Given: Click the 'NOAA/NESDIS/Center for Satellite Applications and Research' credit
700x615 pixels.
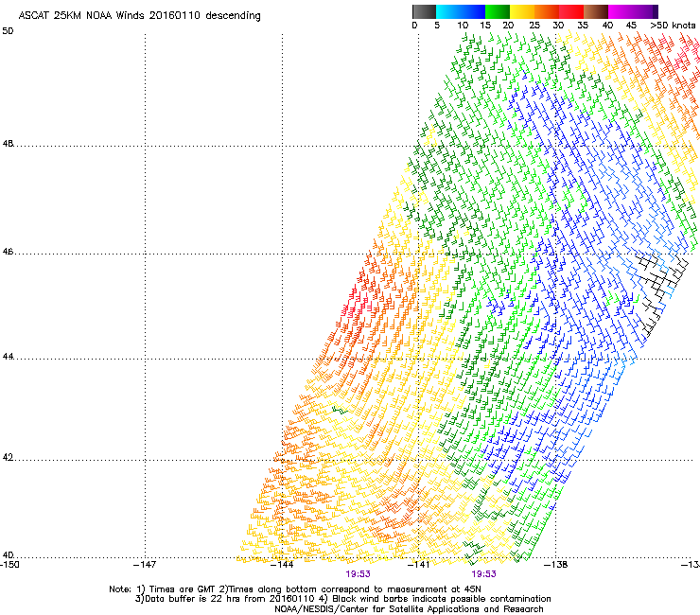Looking at the screenshot, I should (x=409, y=609).
